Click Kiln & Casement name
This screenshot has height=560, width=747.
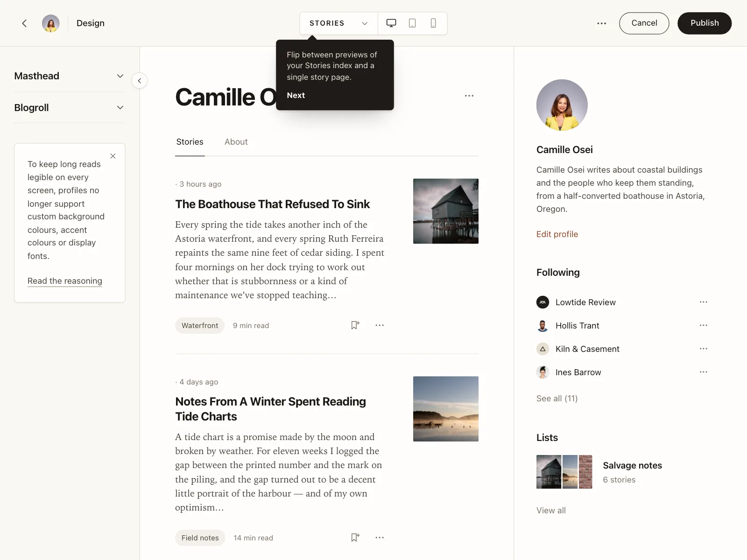tap(587, 349)
